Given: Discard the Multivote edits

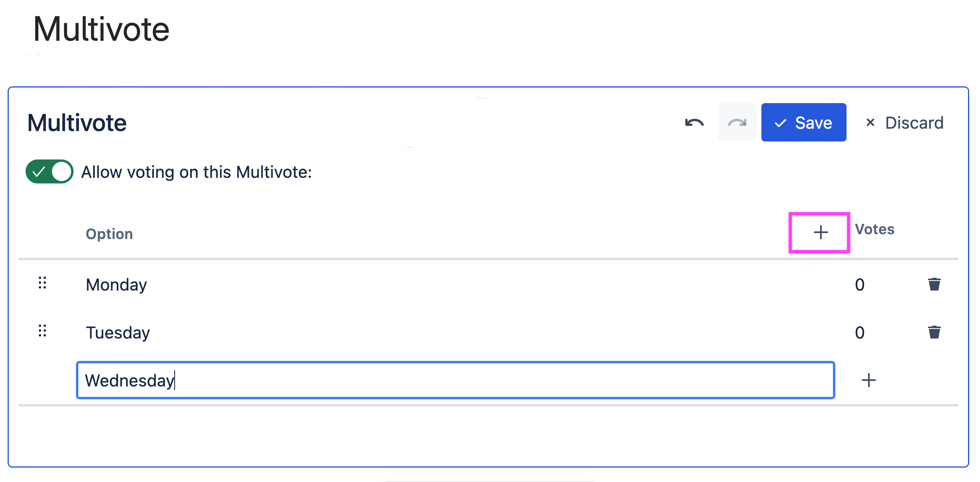Looking at the screenshot, I should coord(904,123).
